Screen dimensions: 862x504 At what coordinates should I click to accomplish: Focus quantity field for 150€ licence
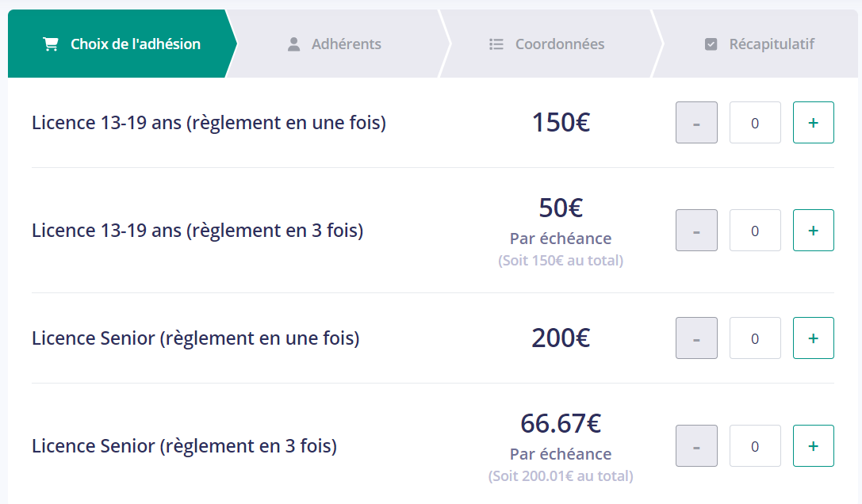(x=755, y=123)
